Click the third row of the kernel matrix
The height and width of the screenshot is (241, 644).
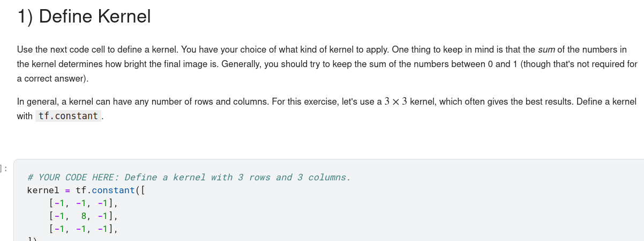pos(83,229)
